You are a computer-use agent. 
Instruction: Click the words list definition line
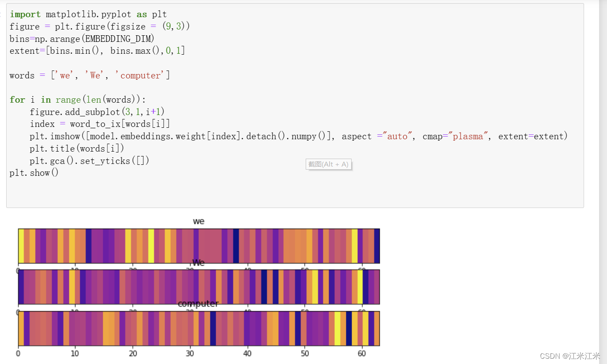pos(90,75)
